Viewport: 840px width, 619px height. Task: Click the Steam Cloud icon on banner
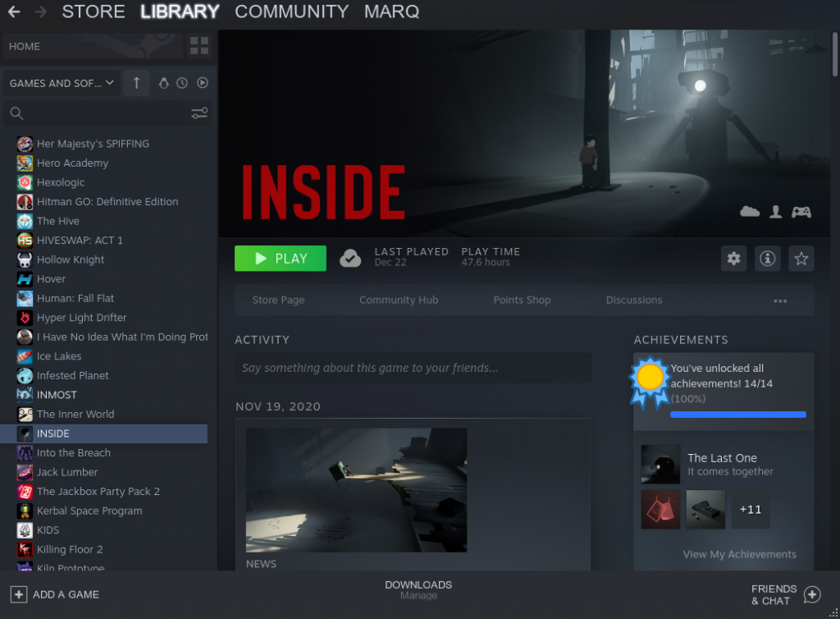(750, 212)
